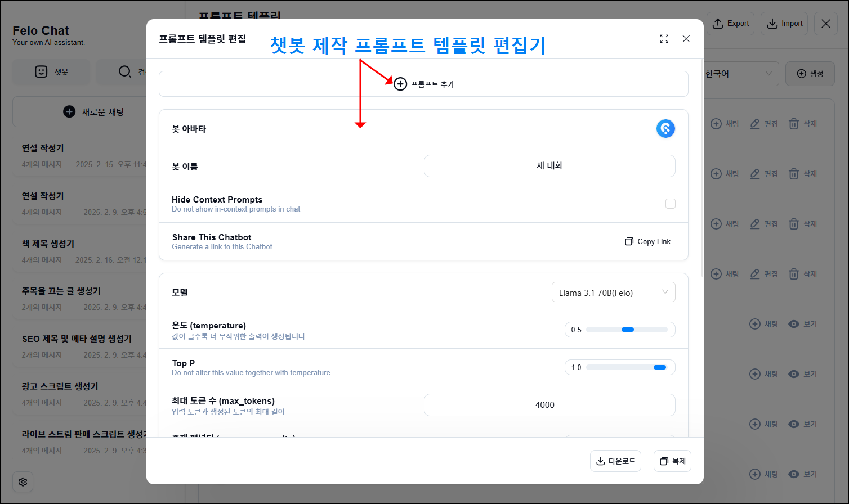849x504 pixels.
Task: Click the 봇 이름 input field
Action: coord(549,166)
